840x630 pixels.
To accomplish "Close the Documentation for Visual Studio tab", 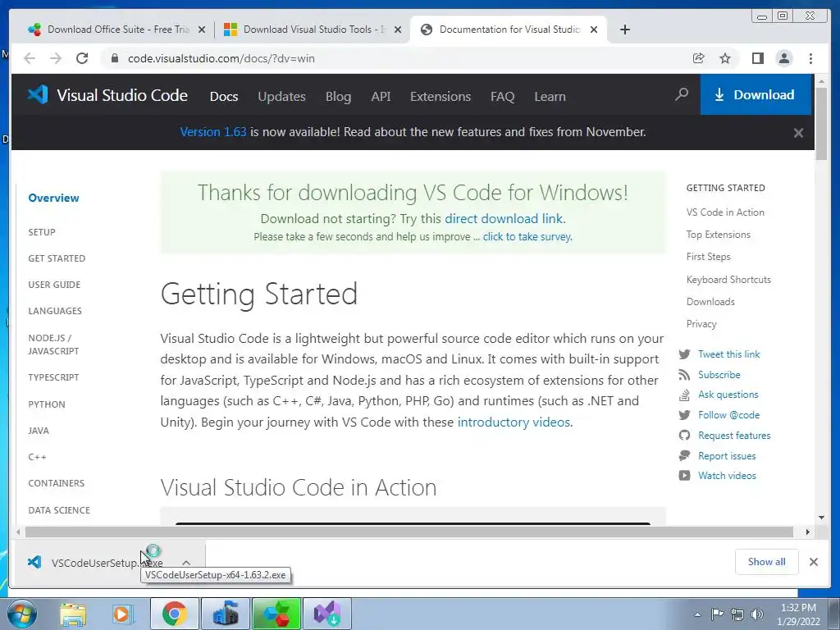I will click(594, 30).
